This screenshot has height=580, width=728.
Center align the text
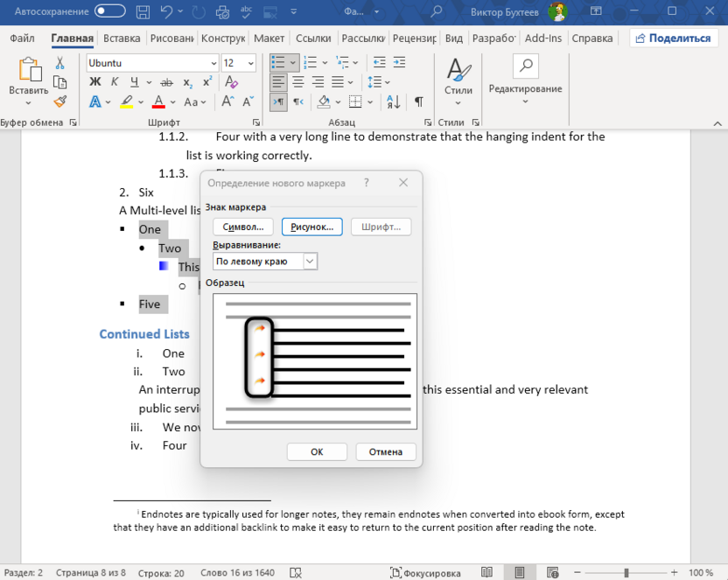(x=298, y=82)
